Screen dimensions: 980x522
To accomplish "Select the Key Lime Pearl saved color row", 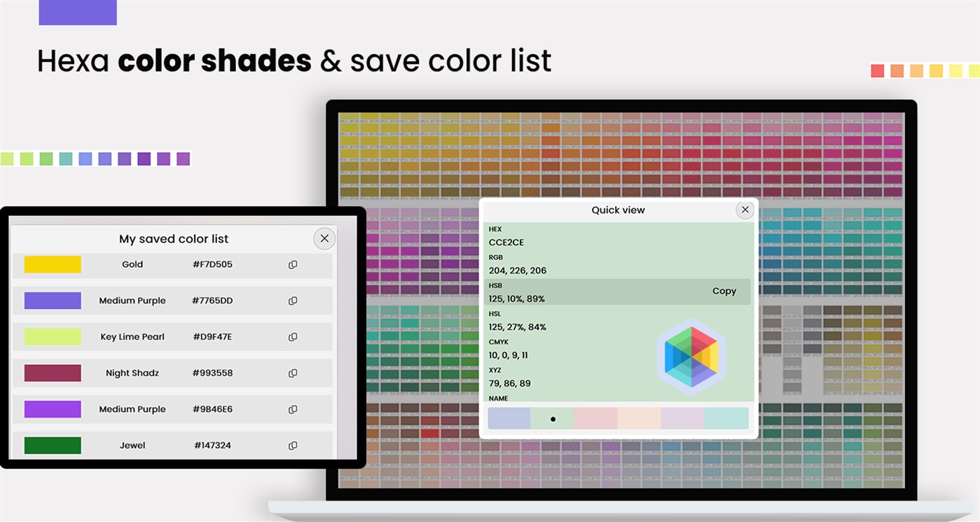I will point(173,336).
